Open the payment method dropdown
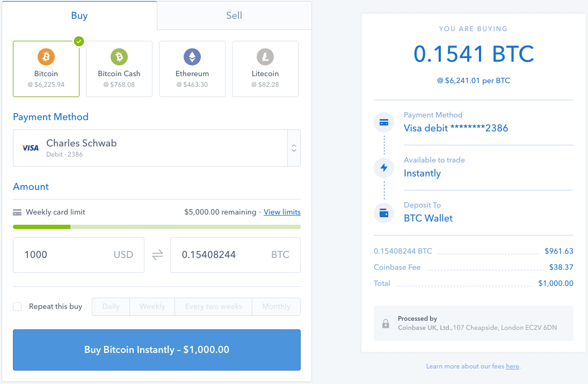 click(x=294, y=147)
